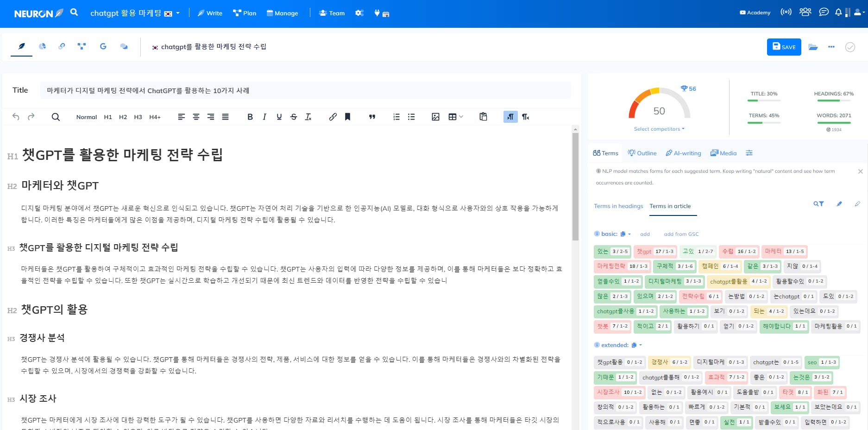This screenshot has height=430, width=868.
Task: Insert an image into the article
Action: (x=435, y=117)
